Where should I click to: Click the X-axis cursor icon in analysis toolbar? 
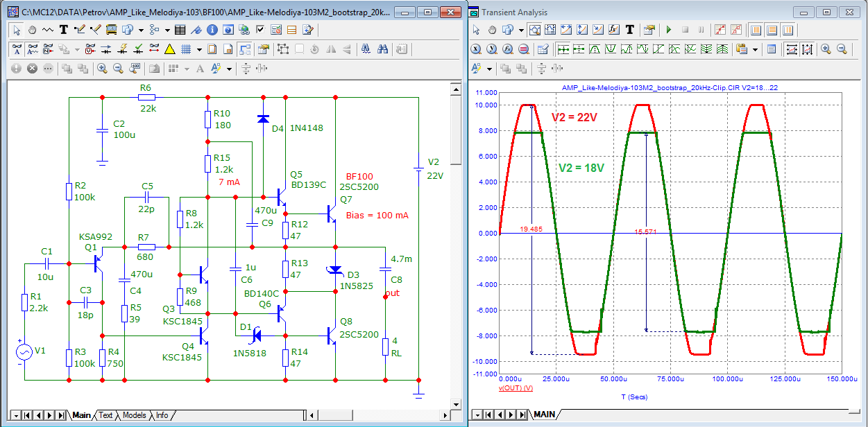click(475, 49)
